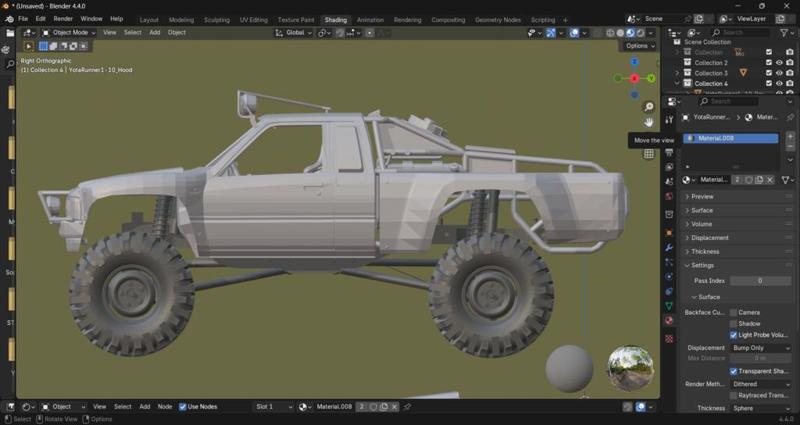Open the Window menu
800x425 pixels.
coord(91,19)
